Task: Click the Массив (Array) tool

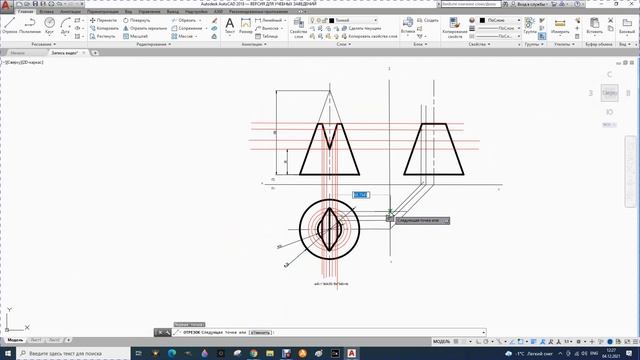Action: (x=183, y=36)
